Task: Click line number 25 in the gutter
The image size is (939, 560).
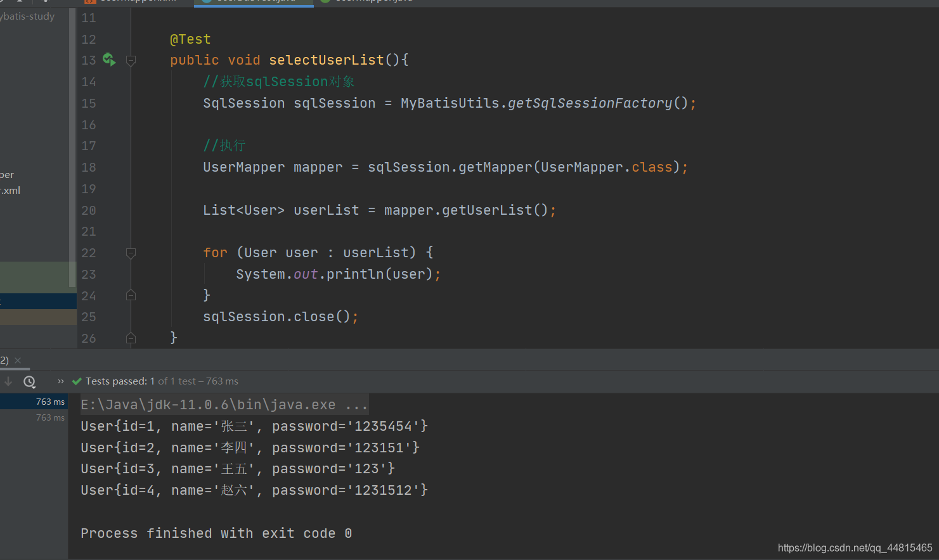Action: click(89, 317)
